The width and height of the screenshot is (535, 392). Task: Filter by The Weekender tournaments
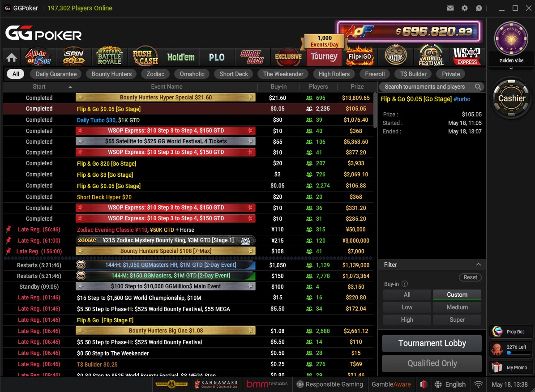(283, 74)
